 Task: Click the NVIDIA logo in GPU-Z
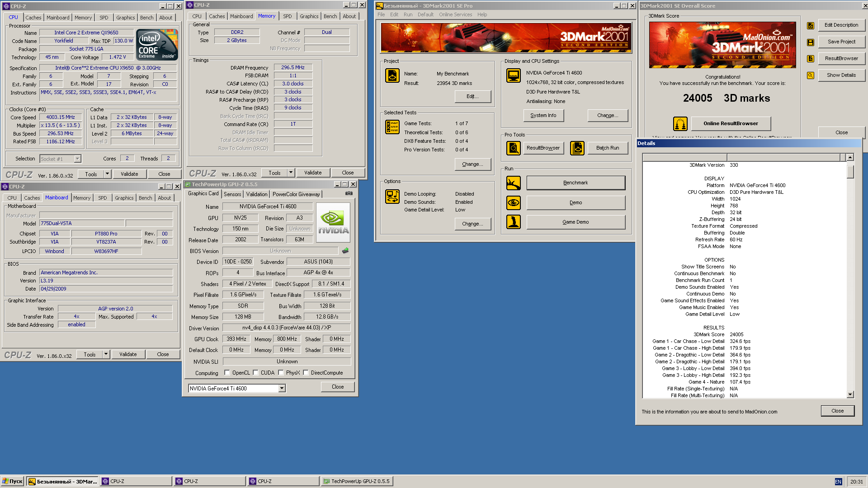click(x=333, y=222)
